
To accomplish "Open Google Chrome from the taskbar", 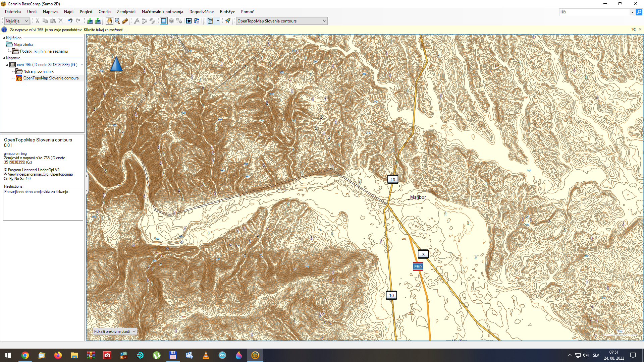I will (25, 355).
